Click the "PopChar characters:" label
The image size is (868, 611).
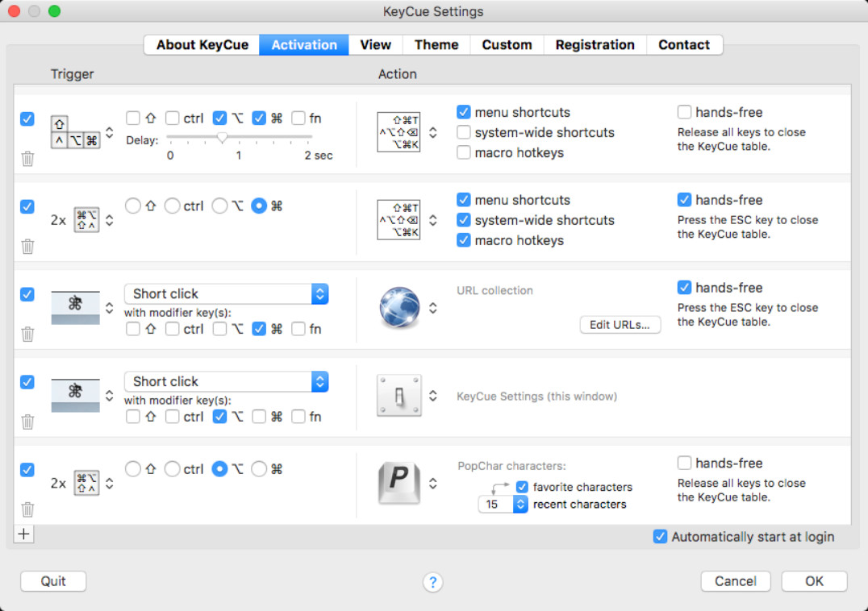coord(511,466)
